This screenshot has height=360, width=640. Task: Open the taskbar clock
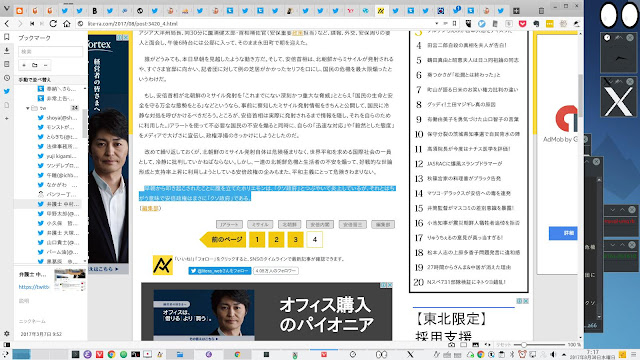coord(592,354)
